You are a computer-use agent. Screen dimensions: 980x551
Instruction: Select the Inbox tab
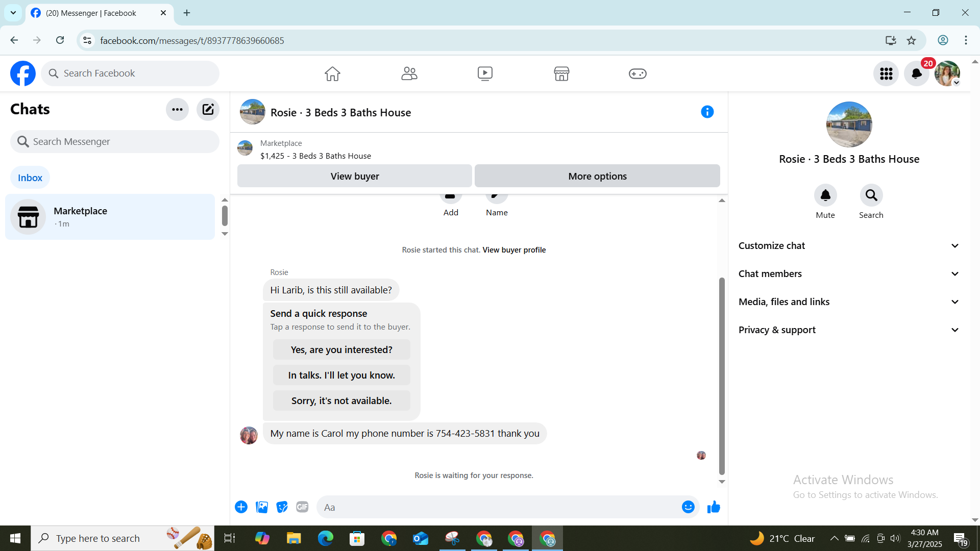(30, 178)
